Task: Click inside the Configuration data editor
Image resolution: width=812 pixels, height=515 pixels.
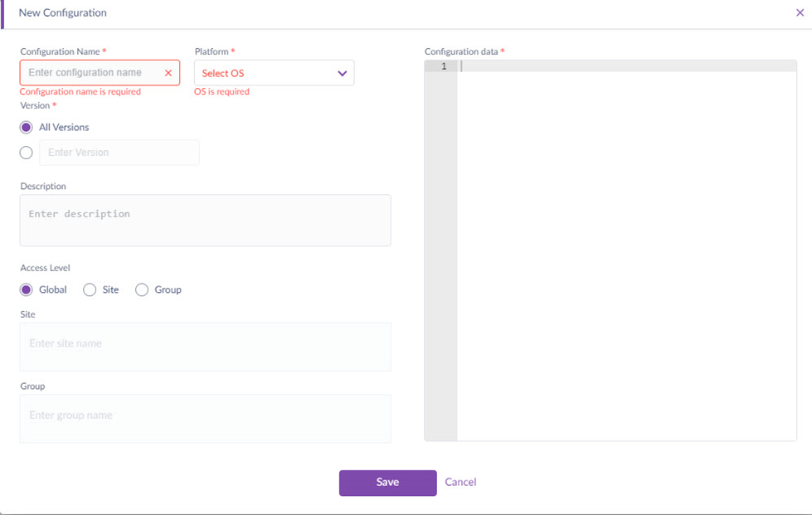Action: [x=626, y=249]
